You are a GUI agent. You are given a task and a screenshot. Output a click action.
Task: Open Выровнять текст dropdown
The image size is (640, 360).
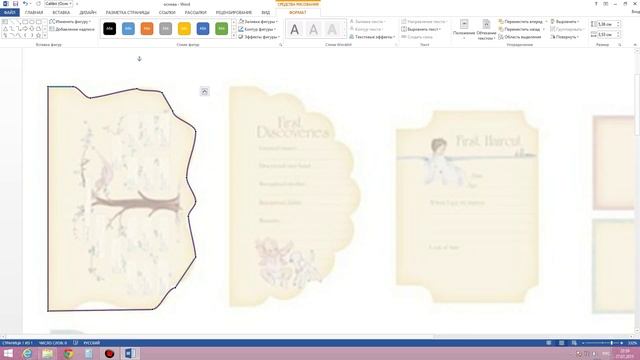(421, 29)
